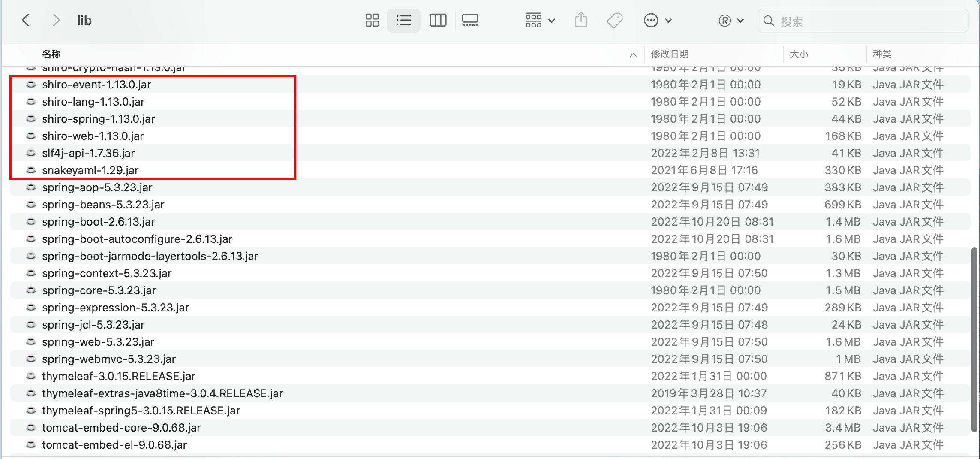Click jar icon of spring-context-5.3.23.jar
This screenshot has width=980, height=459.
pos(31,273)
